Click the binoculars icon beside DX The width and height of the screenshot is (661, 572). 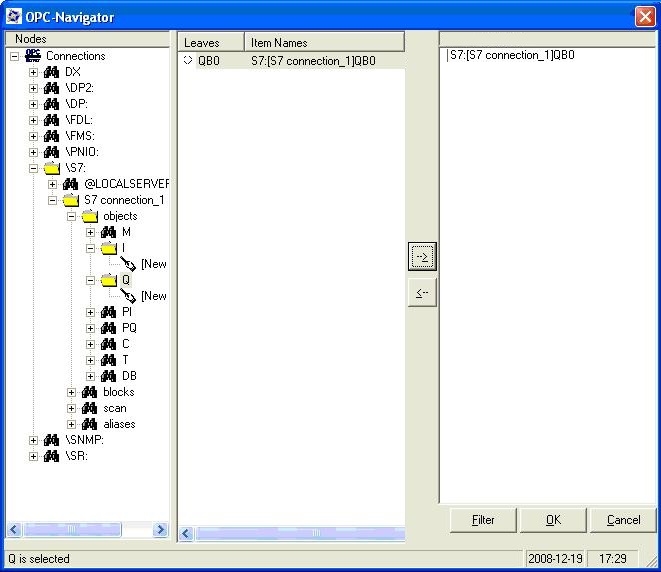coord(51,72)
